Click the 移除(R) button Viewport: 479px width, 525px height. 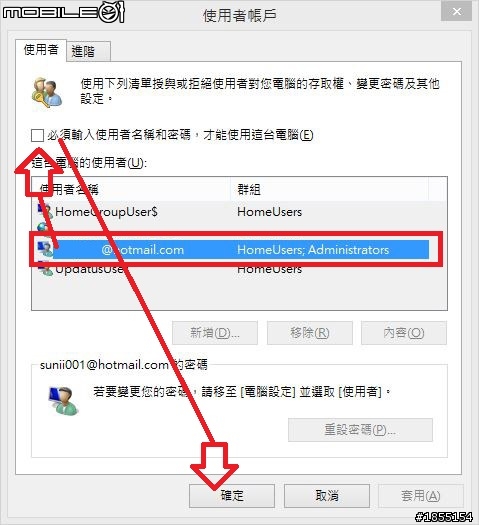310,333
